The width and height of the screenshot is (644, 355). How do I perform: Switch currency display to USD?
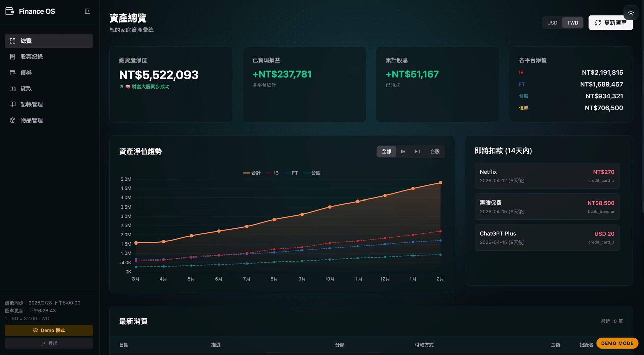tap(552, 23)
